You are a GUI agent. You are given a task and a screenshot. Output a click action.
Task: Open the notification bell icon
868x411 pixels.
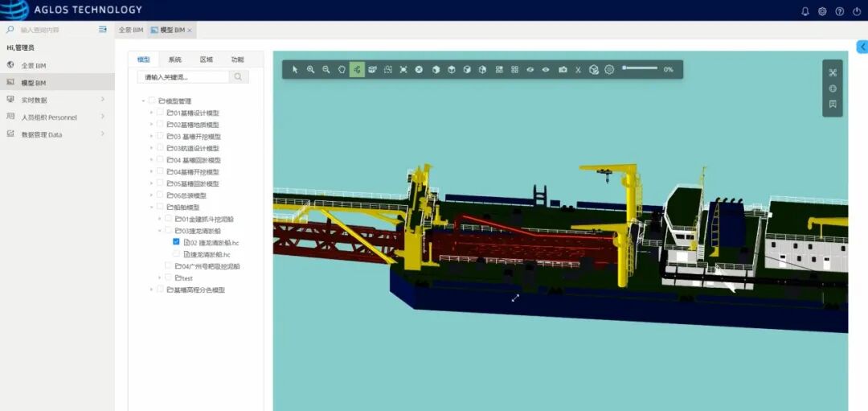[x=805, y=11]
